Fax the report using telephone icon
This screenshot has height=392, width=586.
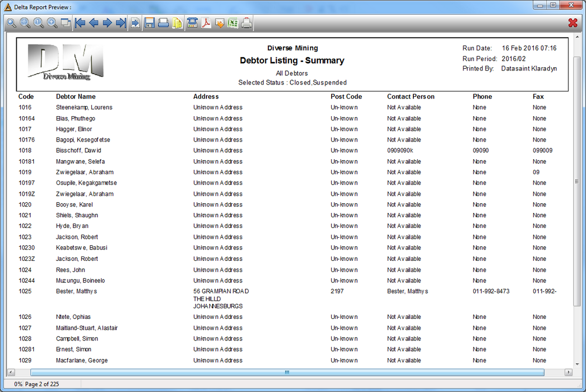click(192, 23)
